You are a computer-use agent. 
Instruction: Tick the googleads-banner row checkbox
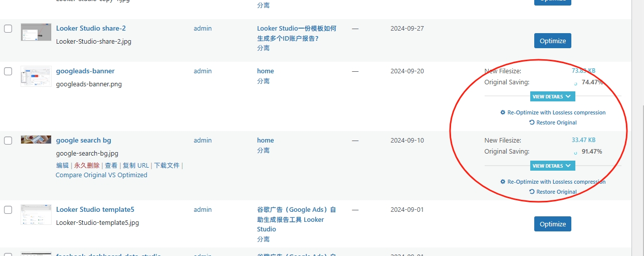[x=8, y=71]
